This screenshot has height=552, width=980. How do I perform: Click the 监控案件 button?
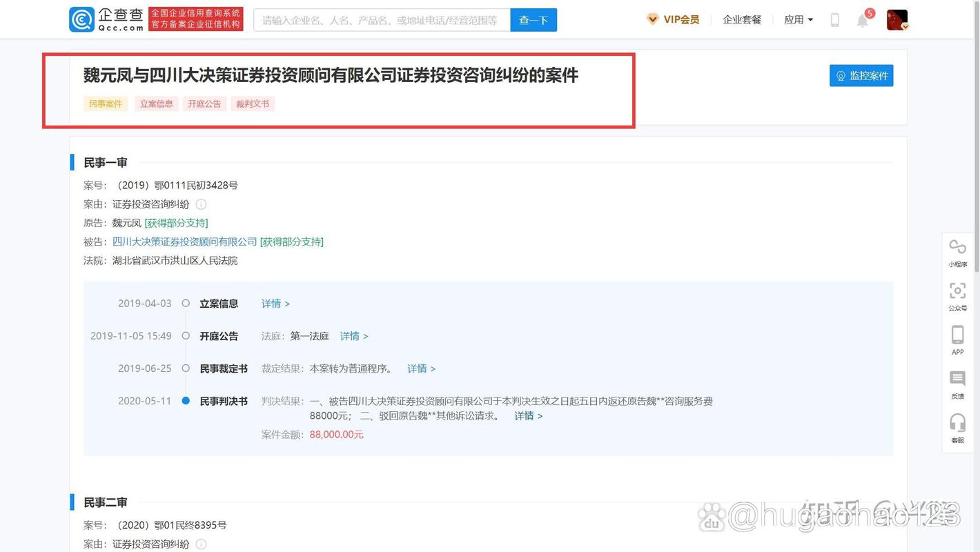pos(861,76)
